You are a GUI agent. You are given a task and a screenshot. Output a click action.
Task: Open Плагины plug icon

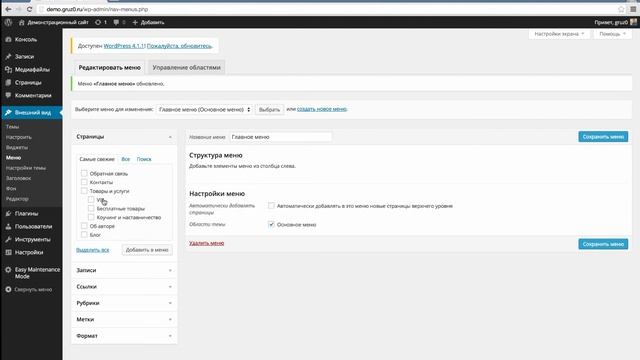[8, 213]
